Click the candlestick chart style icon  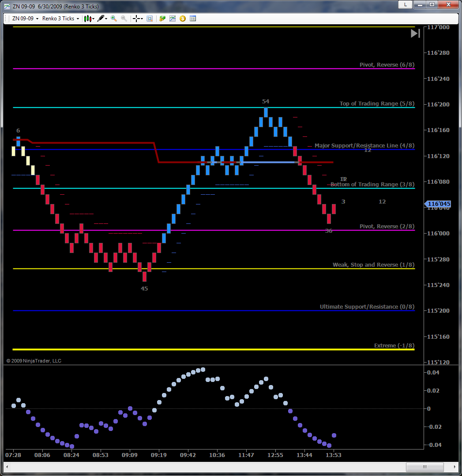pyautogui.click(x=87, y=19)
